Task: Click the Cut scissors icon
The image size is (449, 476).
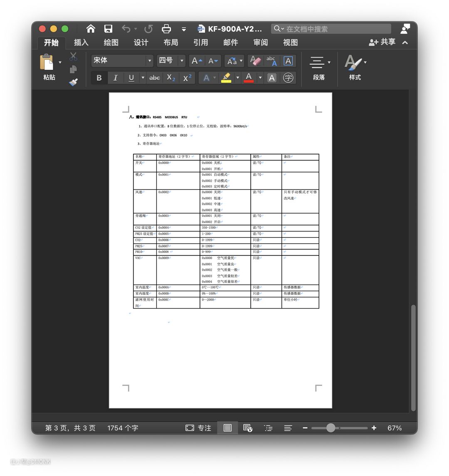Action: tap(73, 56)
